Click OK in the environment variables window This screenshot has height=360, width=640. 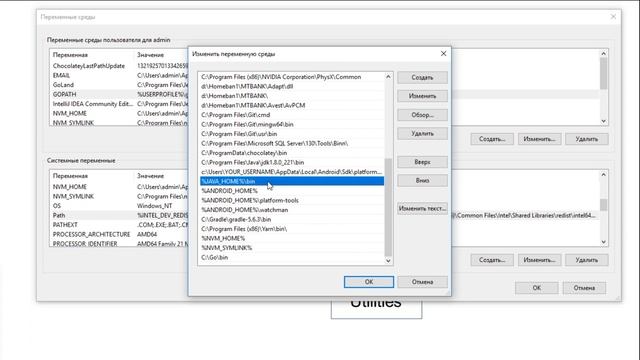pos(536,288)
